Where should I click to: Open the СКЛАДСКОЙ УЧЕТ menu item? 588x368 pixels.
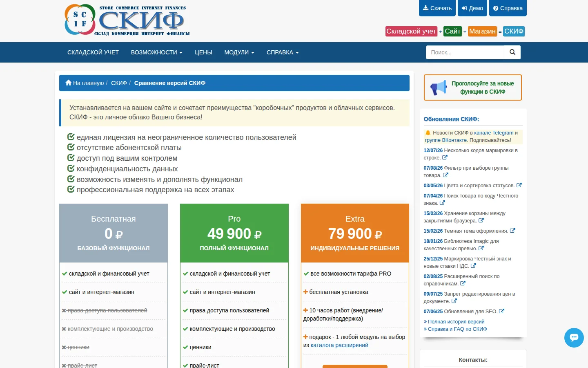coord(93,52)
